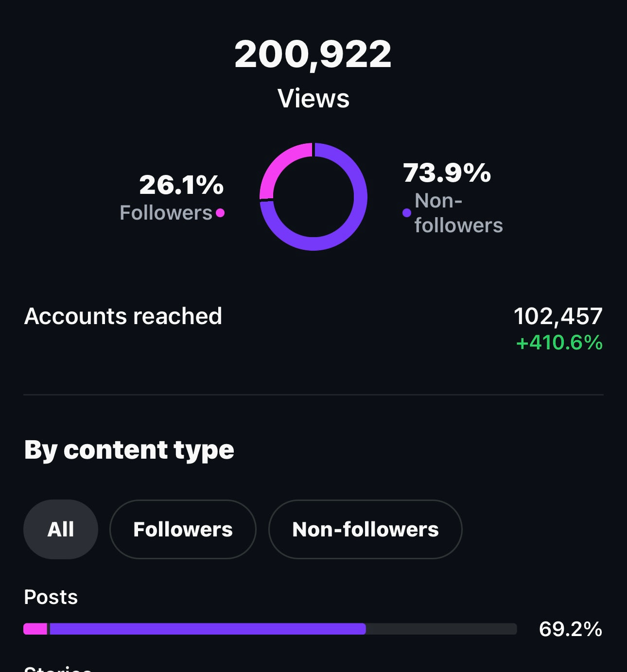Click the 26.1% followers percentage
The width and height of the screenshot is (627, 672).
pyautogui.click(x=181, y=185)
